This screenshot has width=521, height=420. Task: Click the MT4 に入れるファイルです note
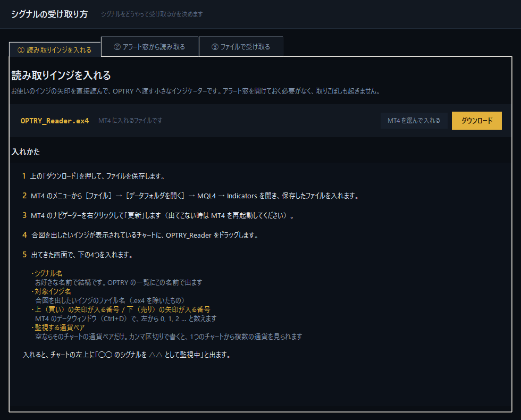pyautogui.click(x=130, y=121)
